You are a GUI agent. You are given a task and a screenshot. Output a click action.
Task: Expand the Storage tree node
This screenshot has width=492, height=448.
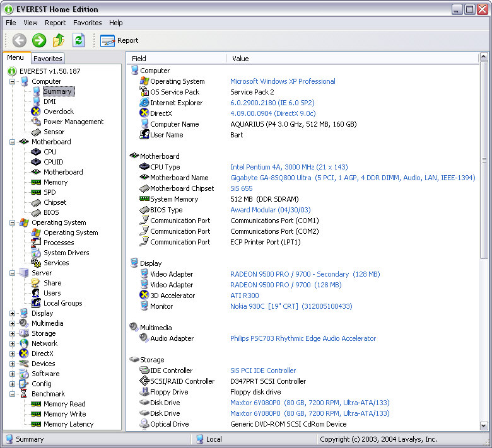point(12,333)
